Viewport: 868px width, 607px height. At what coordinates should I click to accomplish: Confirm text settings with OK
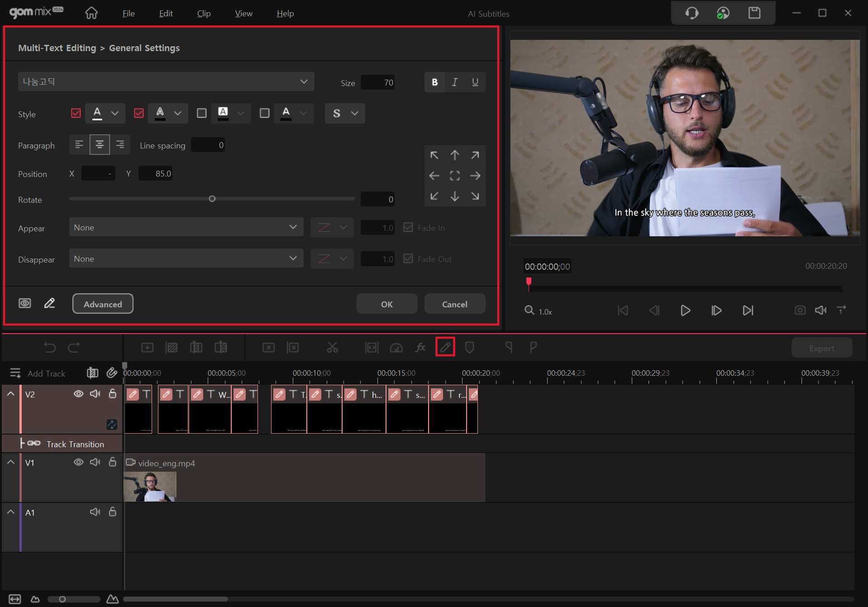click(x=386, y=304)
